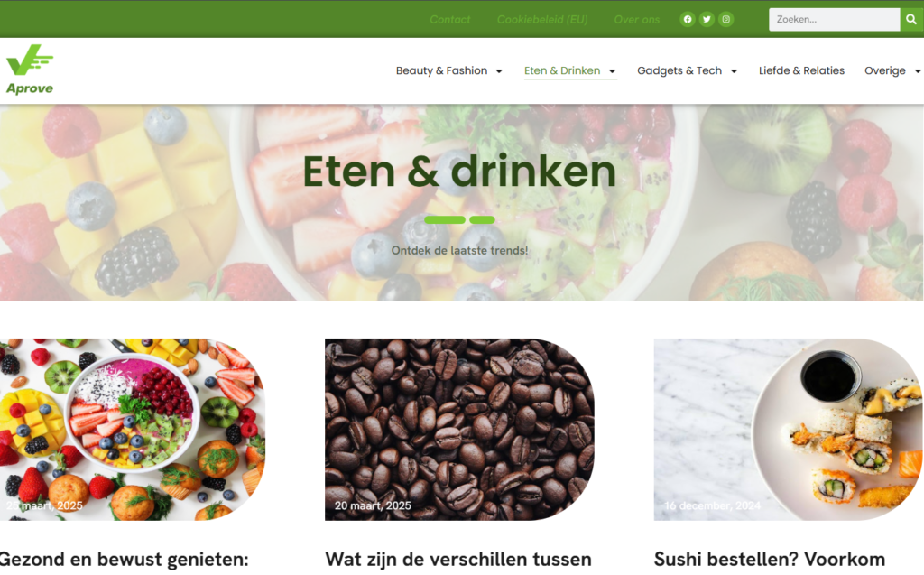Open the fruit bowl article thumbnail
924x575 pixels.
click(x=133, y=430)
